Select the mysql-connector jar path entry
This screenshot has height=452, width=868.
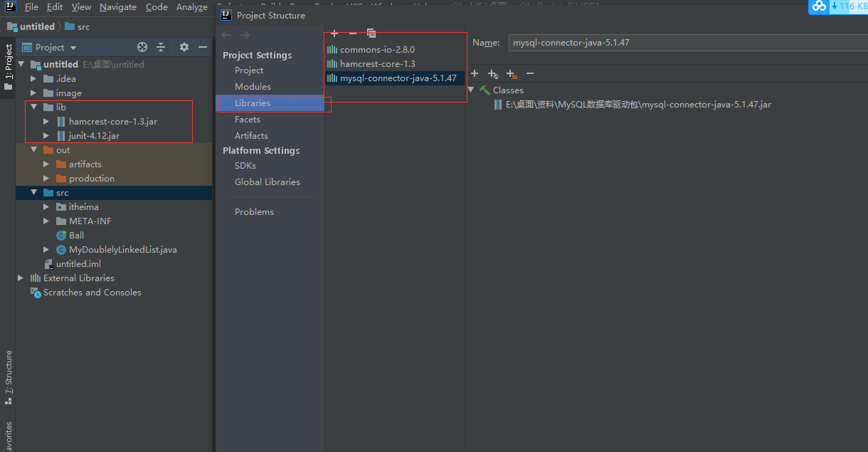coord(633,105)
